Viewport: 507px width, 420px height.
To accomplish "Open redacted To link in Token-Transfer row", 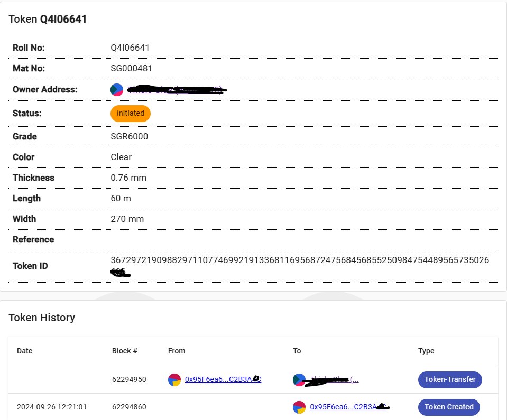I will (x=334, y=380).
